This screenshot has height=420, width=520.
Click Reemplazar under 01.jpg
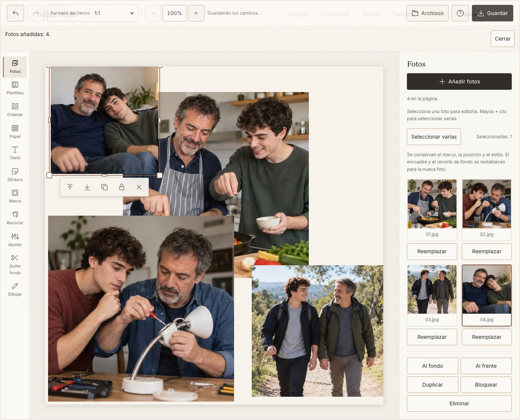pos(432,251)
